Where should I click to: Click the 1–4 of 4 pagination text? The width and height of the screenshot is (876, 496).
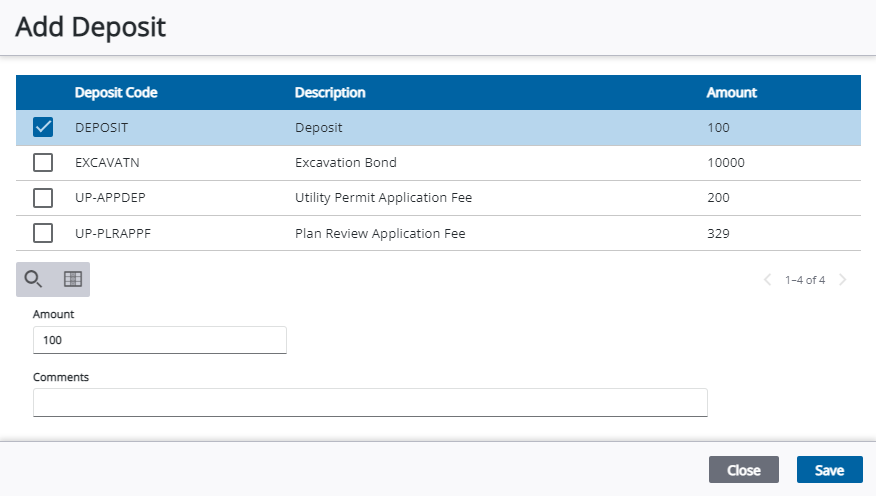click(x=805, y=280)
